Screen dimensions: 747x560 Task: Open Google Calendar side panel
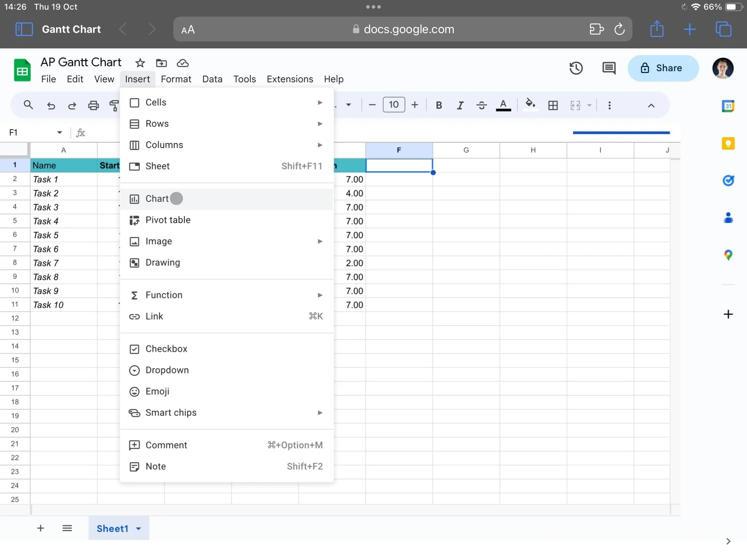[x=728, y=106]
